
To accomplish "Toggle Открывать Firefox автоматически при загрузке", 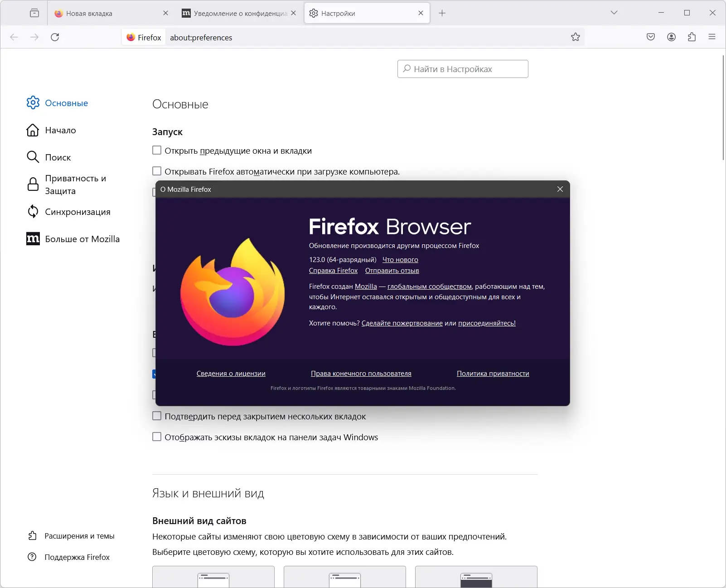I will click(157, 171).
